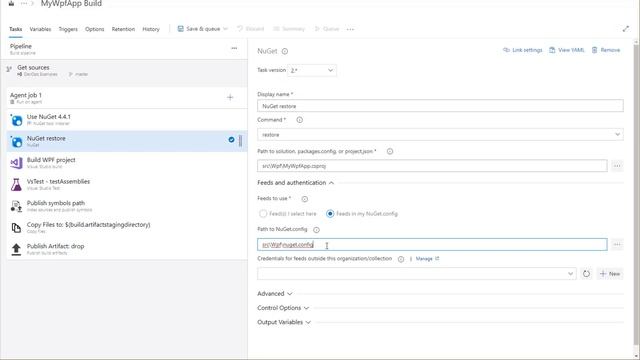Select the Agent job 1 row
This screenshot has width=640, height=360.
tap(127, 98)
